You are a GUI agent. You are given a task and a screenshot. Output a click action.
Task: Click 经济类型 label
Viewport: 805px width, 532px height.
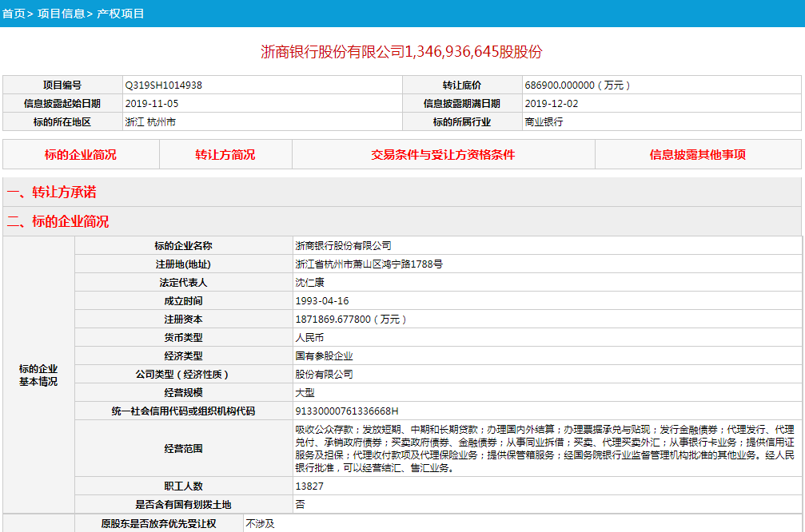(183, 356)
